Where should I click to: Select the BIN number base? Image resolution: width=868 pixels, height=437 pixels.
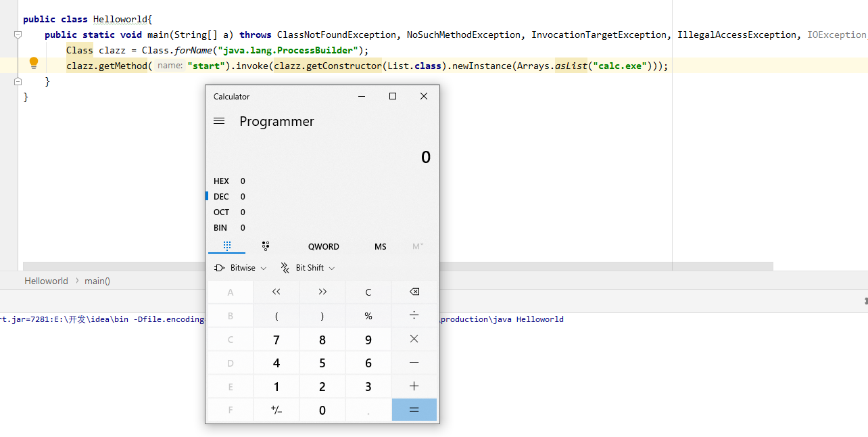pyautogui.click(x=220, y=228)
